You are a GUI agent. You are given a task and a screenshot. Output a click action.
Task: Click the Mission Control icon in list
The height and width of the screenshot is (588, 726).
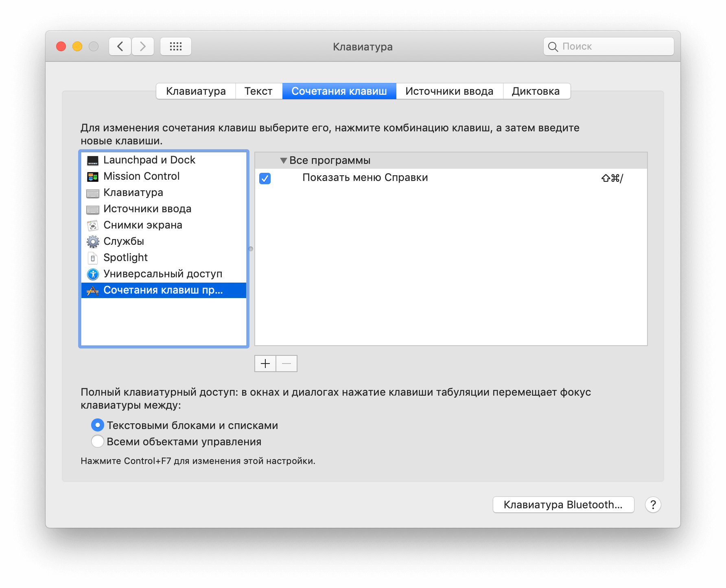93,177
